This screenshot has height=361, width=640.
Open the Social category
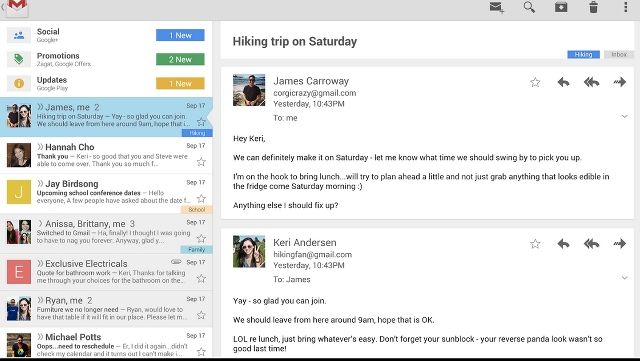(106, 35)
